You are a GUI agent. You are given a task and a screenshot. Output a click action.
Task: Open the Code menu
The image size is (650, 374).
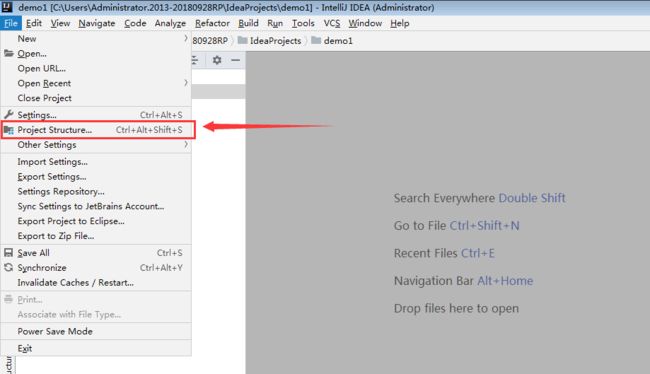click(135, 24)
